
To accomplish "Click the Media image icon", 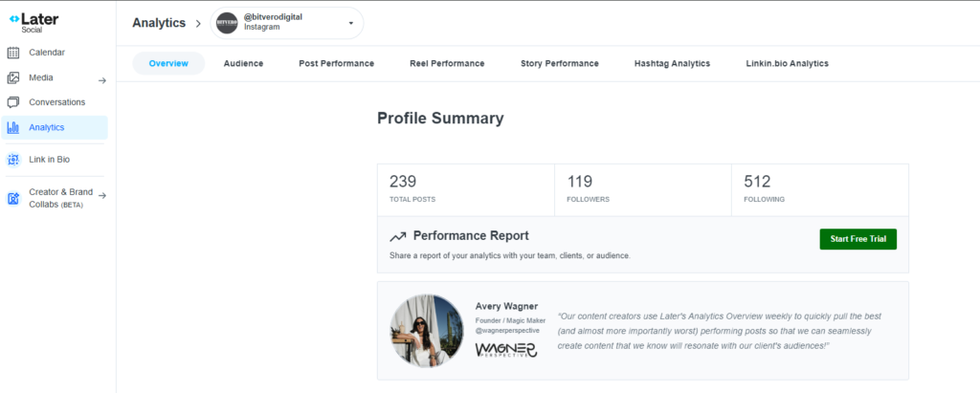I will pyautogui.click(x=13, y=78).
